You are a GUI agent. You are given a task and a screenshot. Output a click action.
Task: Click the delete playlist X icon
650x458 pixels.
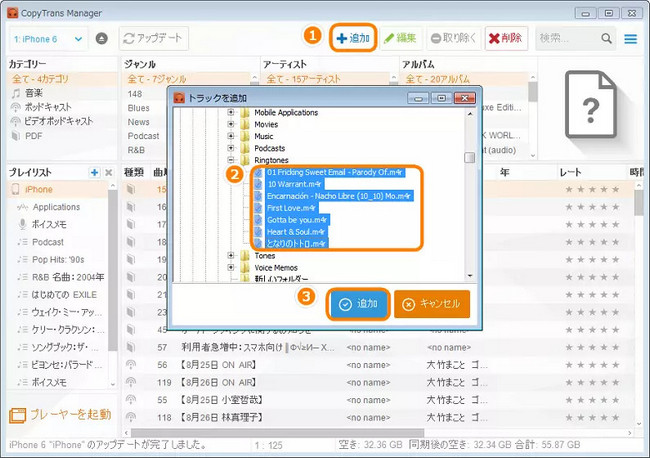click(x=109, y=172)
